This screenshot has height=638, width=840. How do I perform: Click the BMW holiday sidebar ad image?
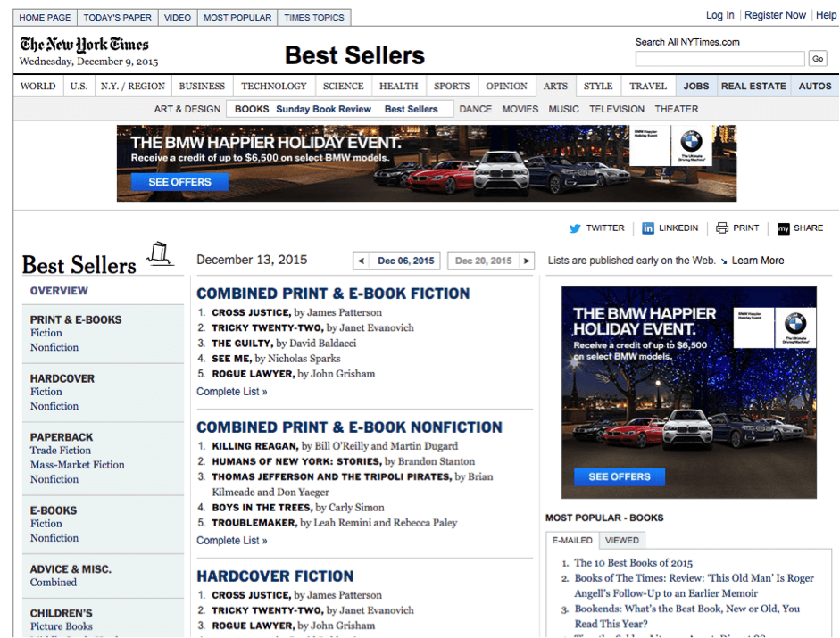(689, 393)
